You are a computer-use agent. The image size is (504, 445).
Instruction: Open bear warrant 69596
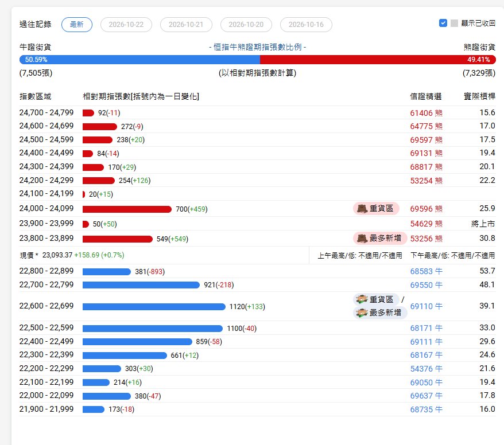pyautogui.click(x=426, y=209)
